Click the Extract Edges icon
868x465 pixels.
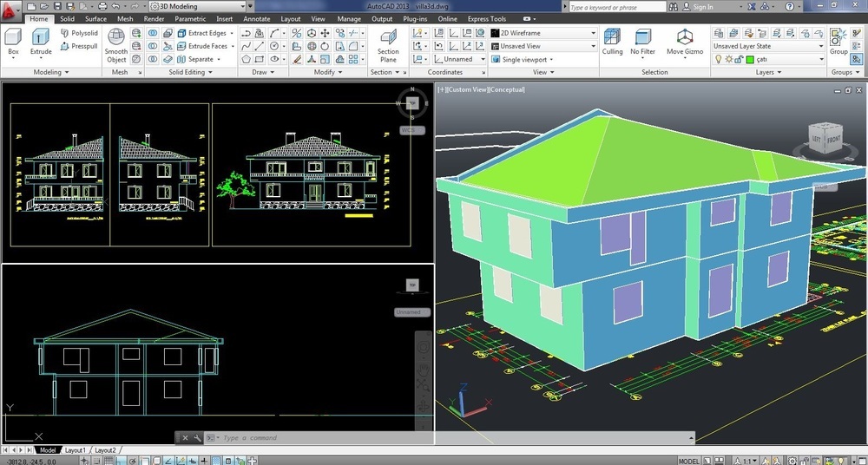tap(181, 33)
